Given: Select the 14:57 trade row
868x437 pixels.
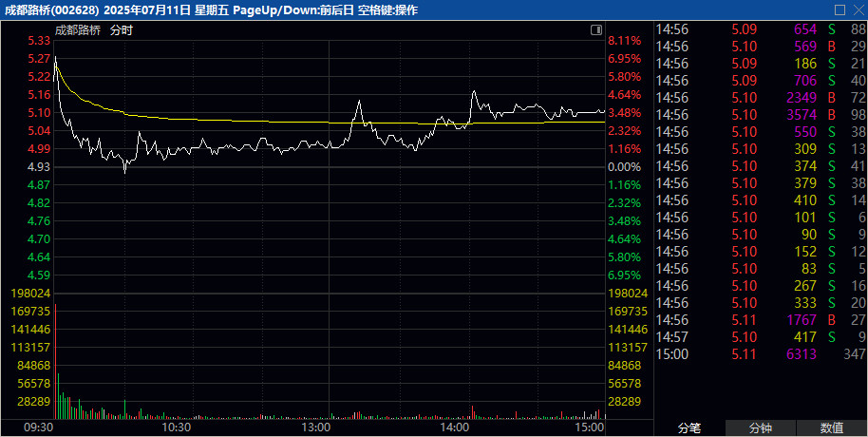Looking at the screenshot, I should click(x=760, y=337).
